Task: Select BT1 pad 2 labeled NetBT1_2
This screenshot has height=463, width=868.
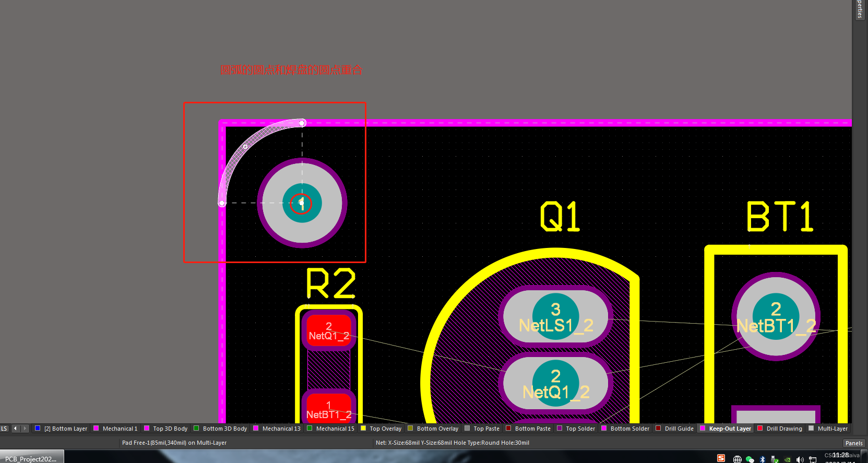Action: pyautogui.click(x=776, y=316)
